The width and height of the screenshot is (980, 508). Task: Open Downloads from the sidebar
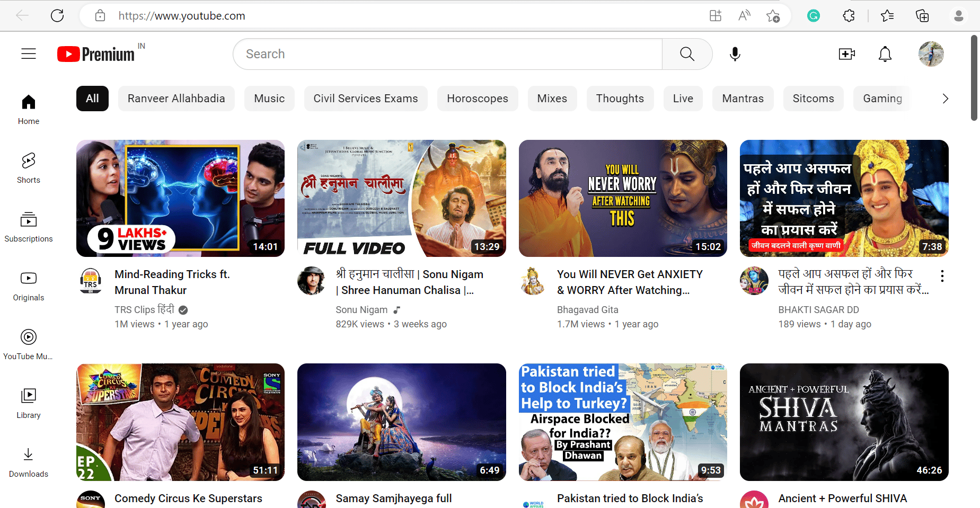(28, 461)
